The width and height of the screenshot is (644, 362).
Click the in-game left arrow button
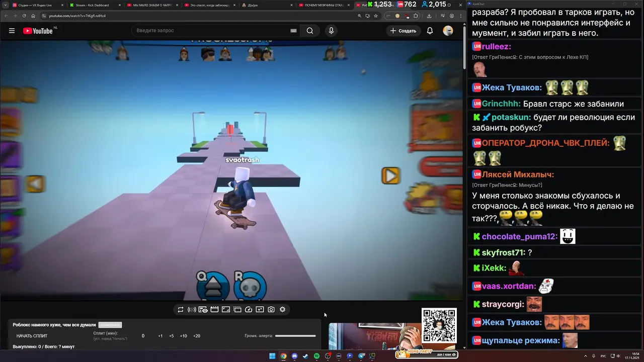(x=35, y=184)
